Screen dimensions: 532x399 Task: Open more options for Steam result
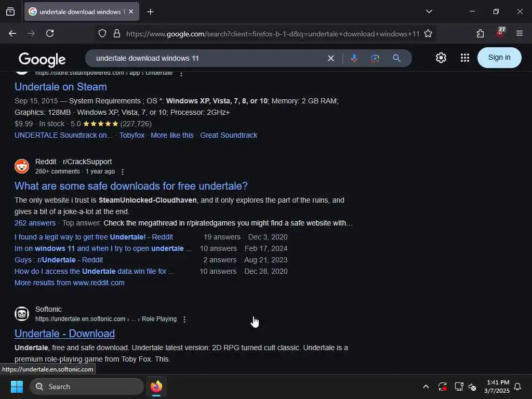coord(181,74)
